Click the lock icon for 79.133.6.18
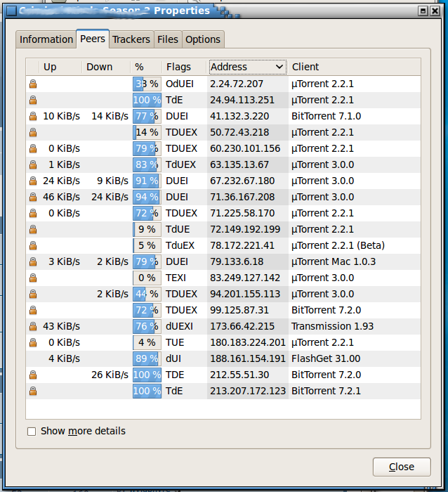Image resolution: width=448 pixels, height=492 pixels. pyautogui.click(x=33, y=261)
